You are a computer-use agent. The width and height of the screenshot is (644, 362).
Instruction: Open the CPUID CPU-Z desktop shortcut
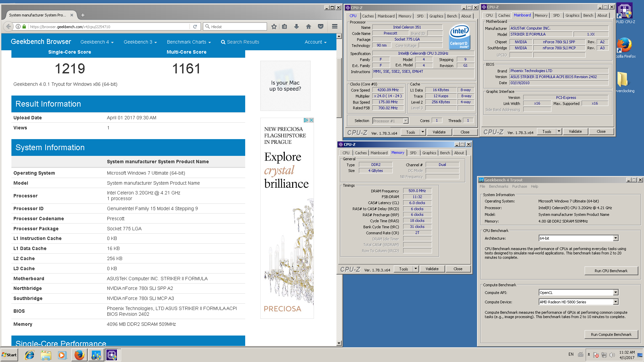(625, 13)
